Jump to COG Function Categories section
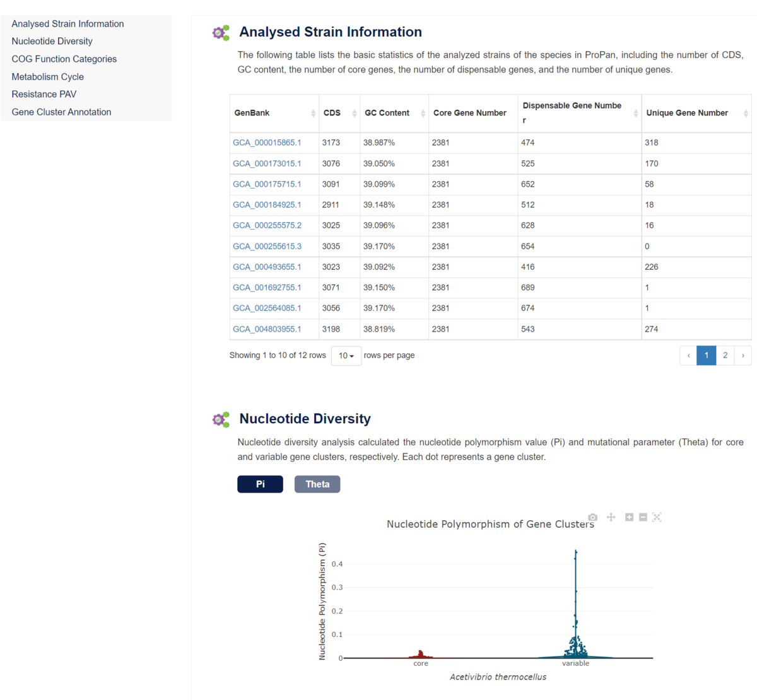Image resolution: width=757 pixels, height=700 pixels. click(x=64, y=59)
